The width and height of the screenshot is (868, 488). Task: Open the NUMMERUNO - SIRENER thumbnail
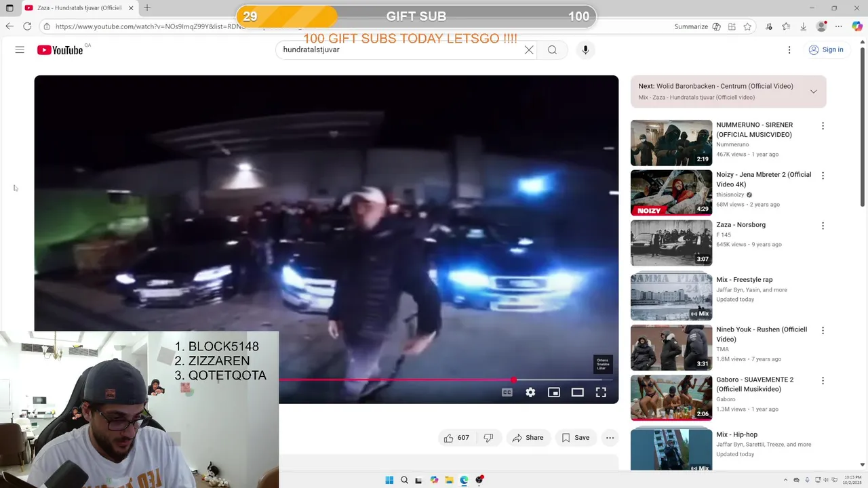tap(671, 143)
